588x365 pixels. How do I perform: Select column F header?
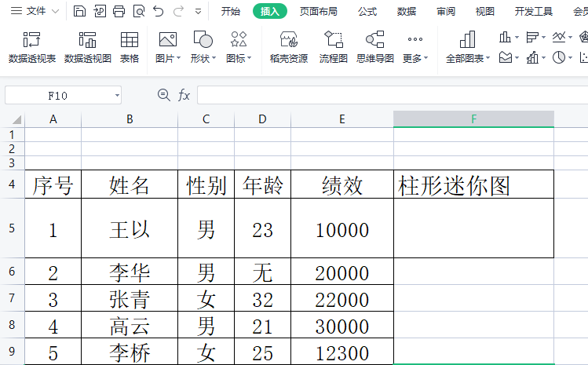pos(473,119)
